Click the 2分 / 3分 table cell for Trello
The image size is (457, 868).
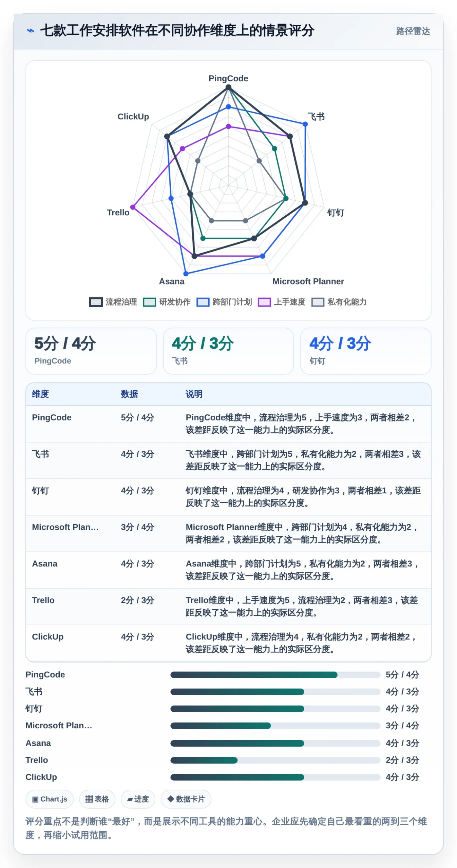click(137, 600)
